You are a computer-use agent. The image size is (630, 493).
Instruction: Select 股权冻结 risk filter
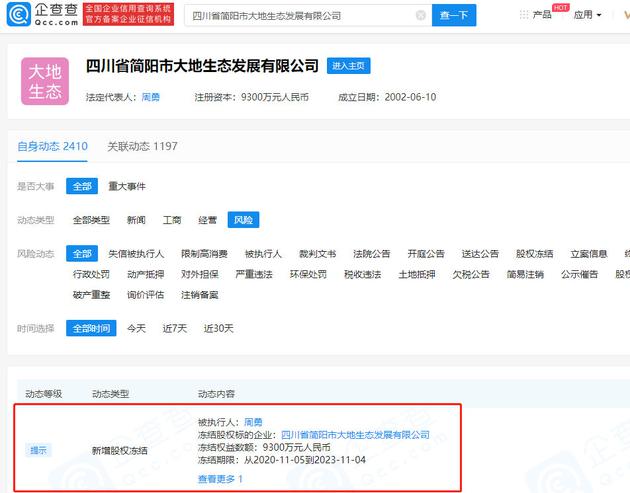pos(534,254)
